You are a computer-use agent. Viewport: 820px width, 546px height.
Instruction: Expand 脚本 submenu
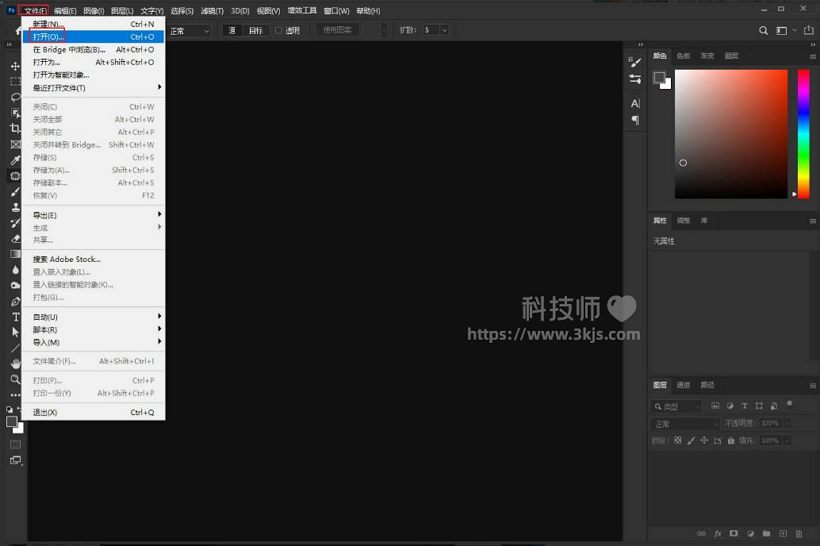(x=93, y=329)
